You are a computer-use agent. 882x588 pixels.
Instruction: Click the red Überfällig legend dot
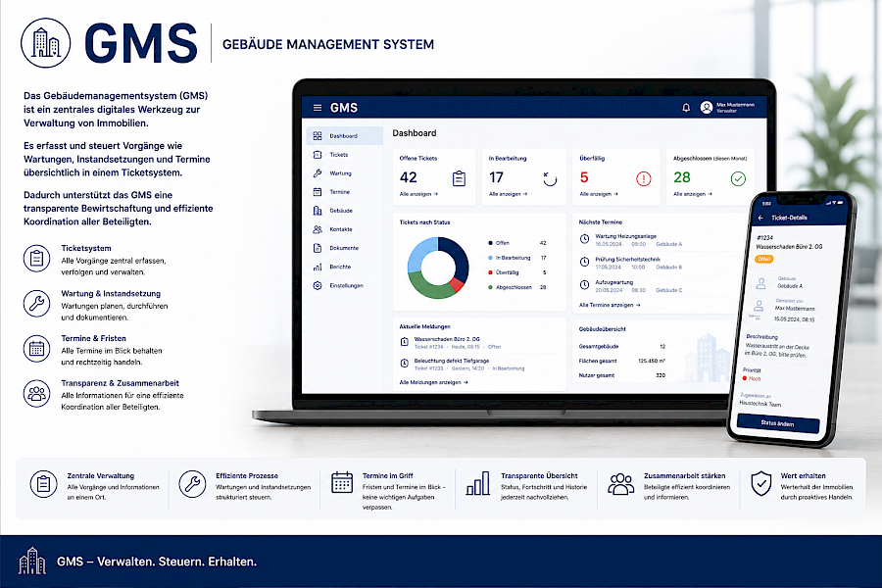point(491,272)
